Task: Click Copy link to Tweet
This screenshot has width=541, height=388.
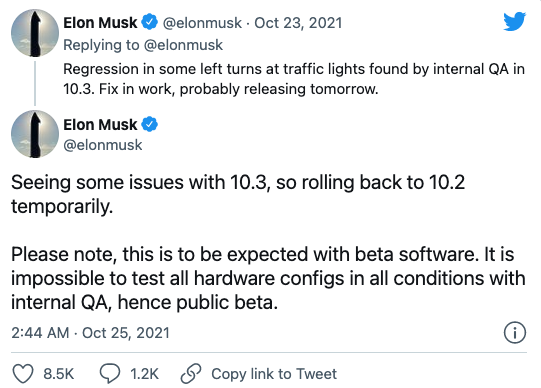Action: (x=274, y=374)
